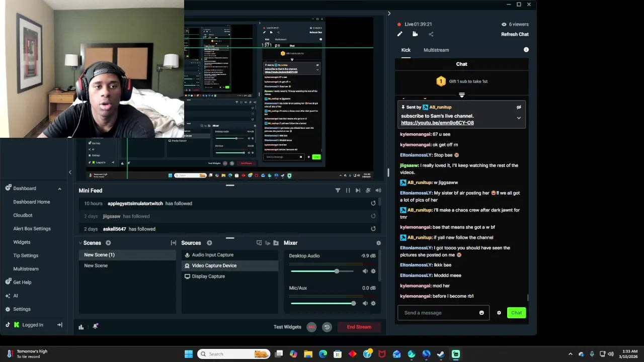Open the notifications bell in footer
This screenshot has height=362, width=644.
coord(96,326)
